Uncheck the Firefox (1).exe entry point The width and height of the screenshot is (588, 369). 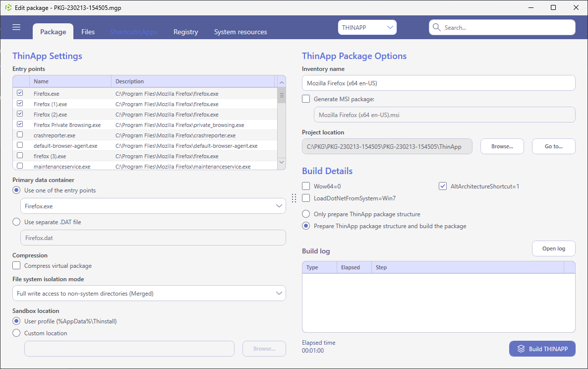point(20,104)
